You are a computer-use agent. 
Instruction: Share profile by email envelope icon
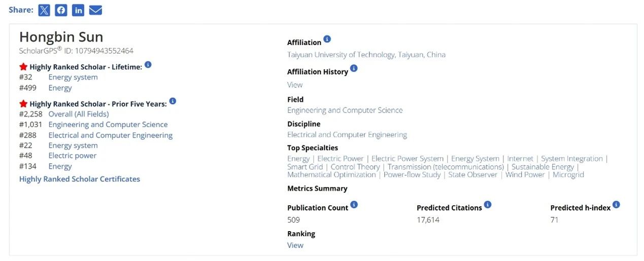click(x=95, y=10)
